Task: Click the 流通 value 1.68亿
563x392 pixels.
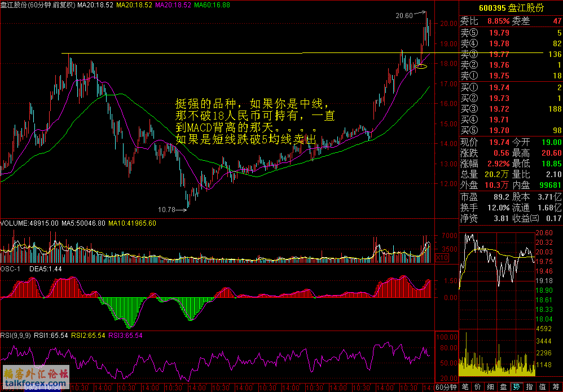Action: (549, 208)
